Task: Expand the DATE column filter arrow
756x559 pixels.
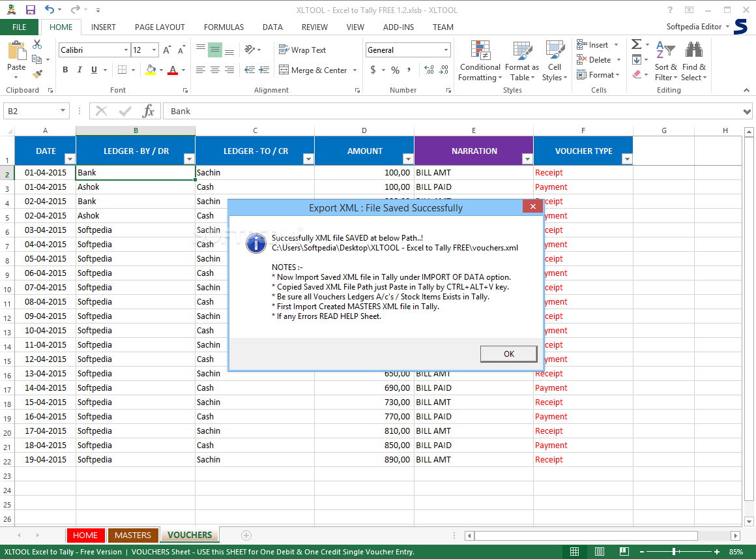Action: point(70,159)
